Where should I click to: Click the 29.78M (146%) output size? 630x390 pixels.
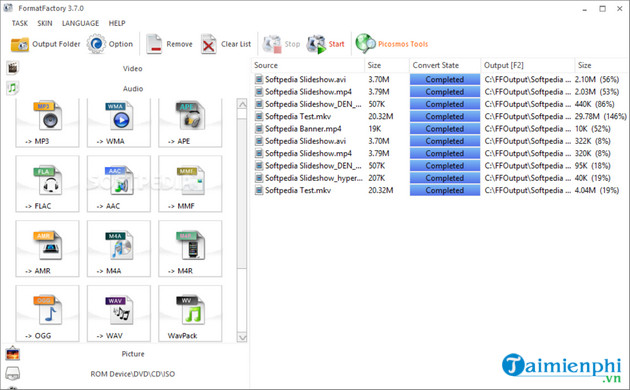[x=600, y=116]
